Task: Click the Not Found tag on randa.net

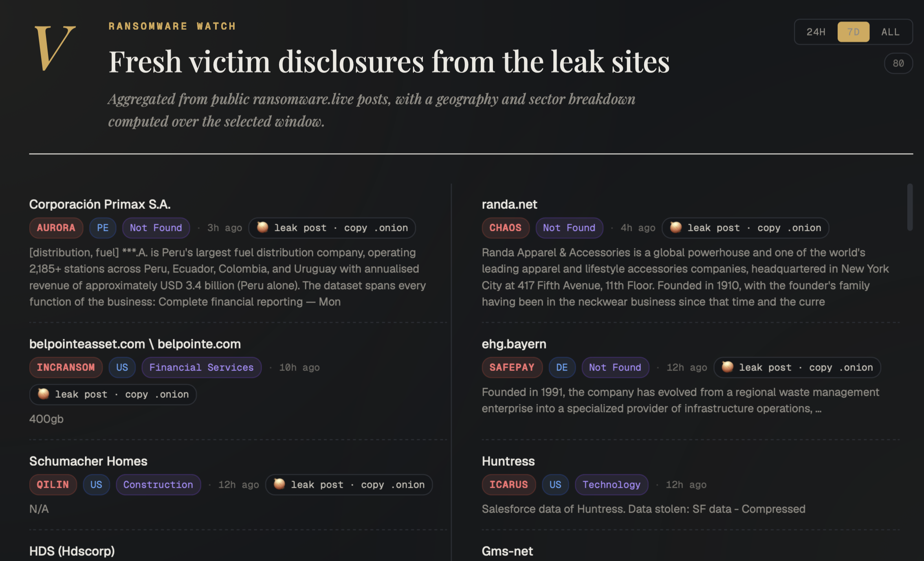Action: pos(569,228)
